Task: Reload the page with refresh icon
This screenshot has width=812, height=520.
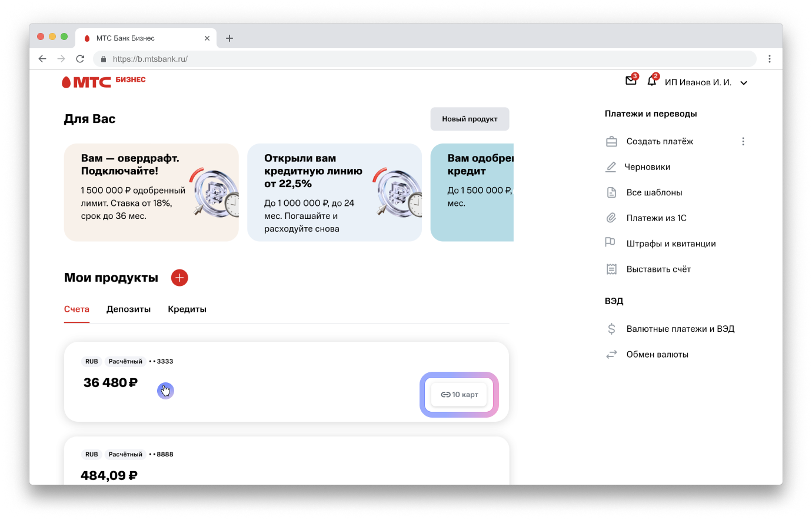Action: pos(80,59)
